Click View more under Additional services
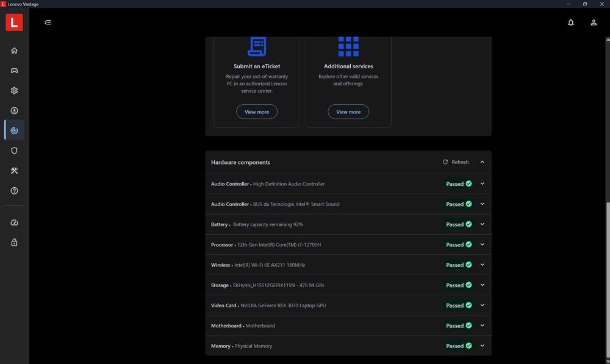 point(348,112)
